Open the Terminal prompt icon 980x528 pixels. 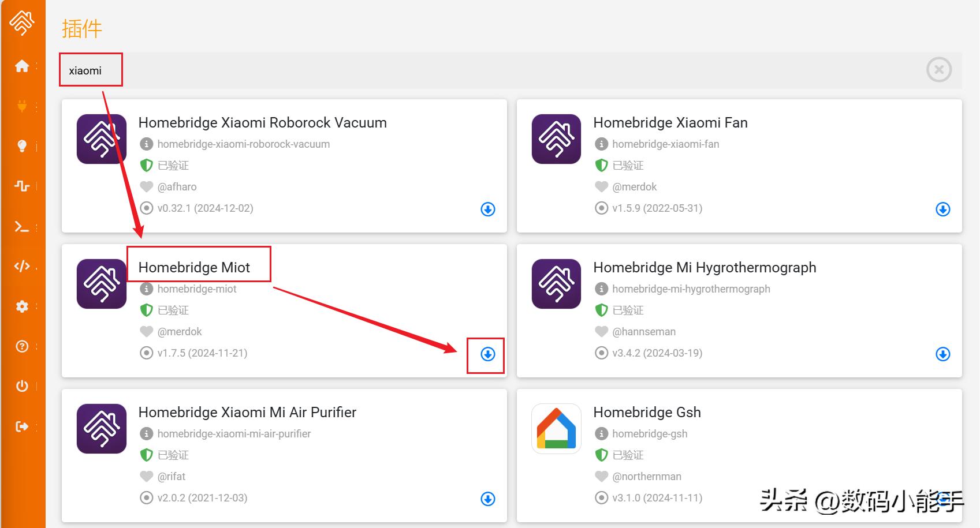point(22,227)
